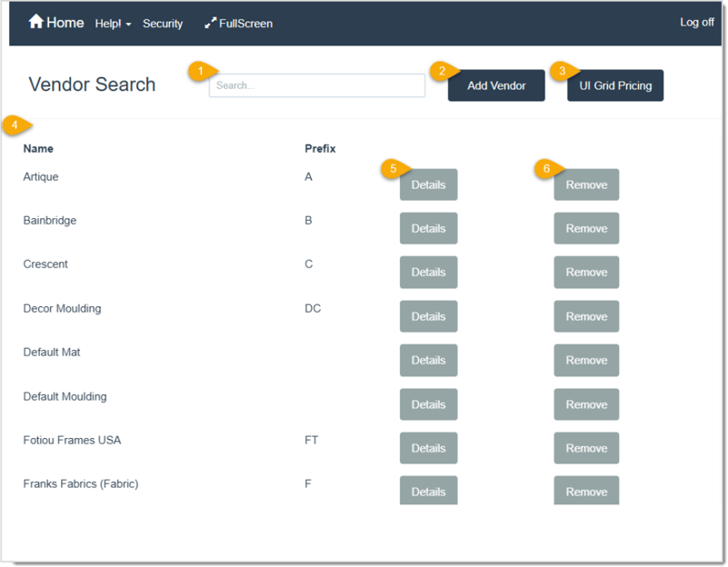Remove the Franks Fabrics vendor
This screenshot has width=728, height=567.
pos(586,491)
